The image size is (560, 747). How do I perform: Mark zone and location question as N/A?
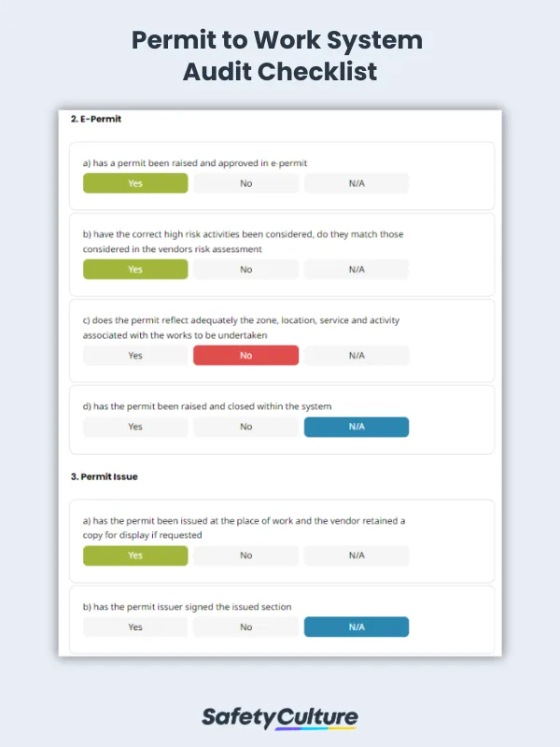click(356, 355)
